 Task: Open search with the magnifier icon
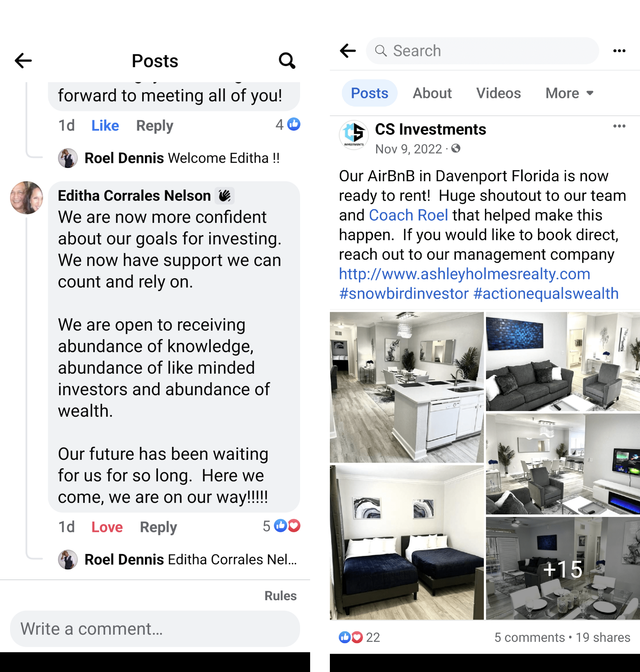click(x=287, y=61)
